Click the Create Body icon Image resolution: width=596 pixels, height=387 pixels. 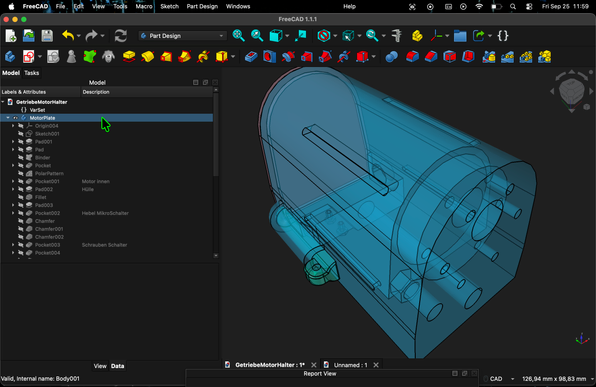(x=10, y=57)
